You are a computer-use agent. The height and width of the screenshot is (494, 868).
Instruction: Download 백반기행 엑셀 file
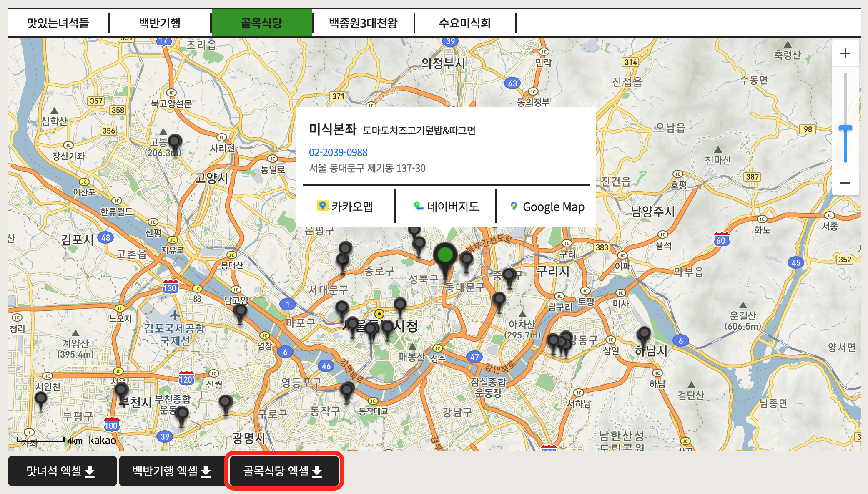pos(172,471)
